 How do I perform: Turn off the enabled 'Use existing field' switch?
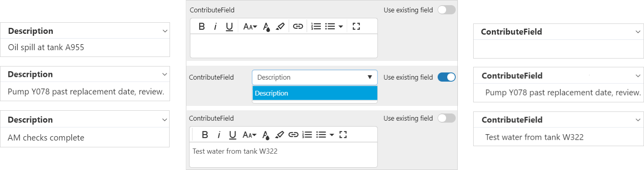(446, 77)
